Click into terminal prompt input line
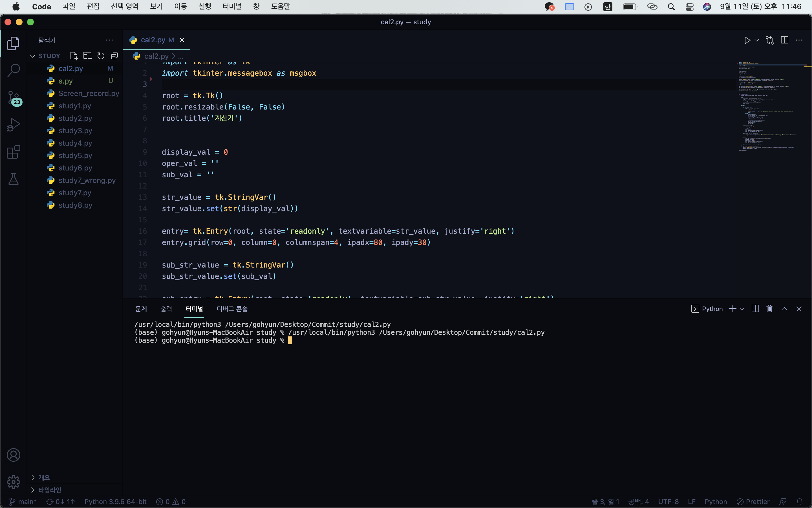The height and width of the screenshot is (508, 812). (x=290, y=340)
